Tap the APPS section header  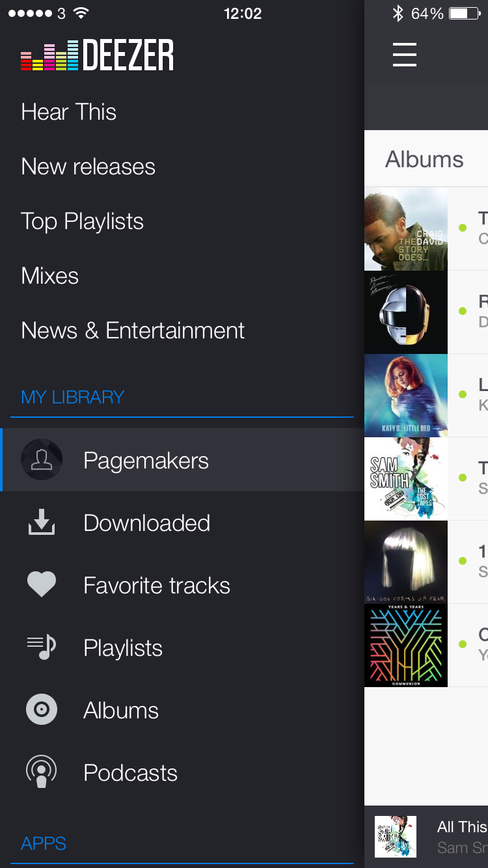(44, 843)
